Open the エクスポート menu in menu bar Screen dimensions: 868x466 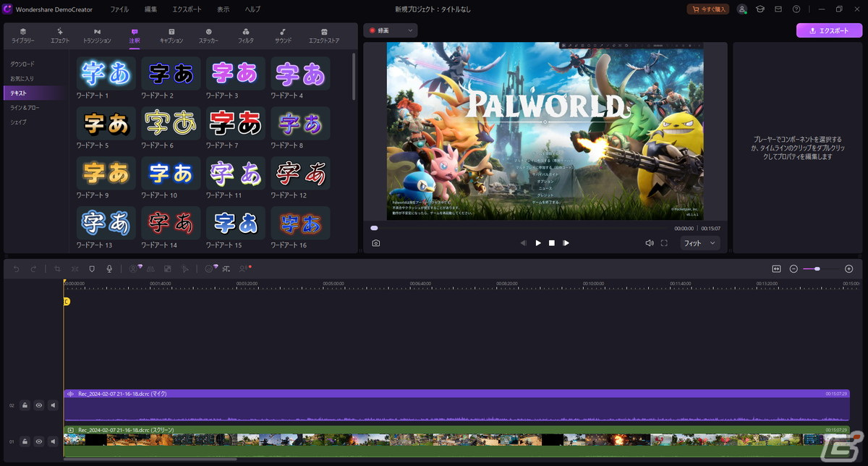[x=187, y=9]
